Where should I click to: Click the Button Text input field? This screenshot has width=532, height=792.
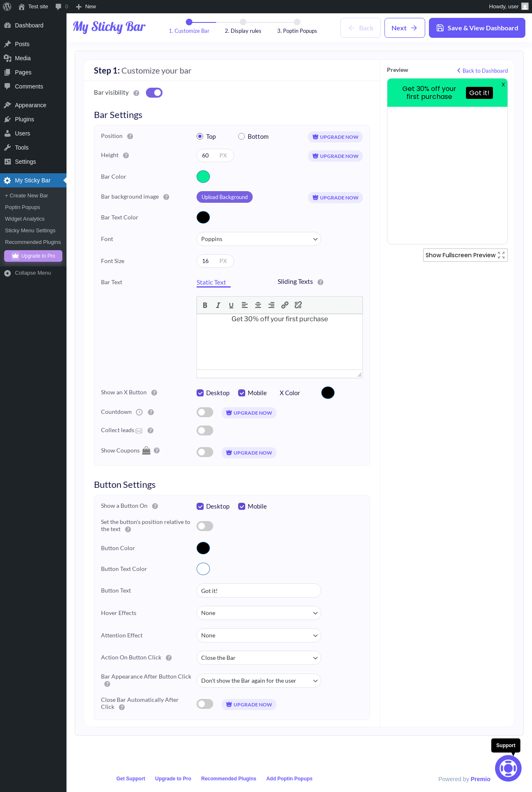259,590
